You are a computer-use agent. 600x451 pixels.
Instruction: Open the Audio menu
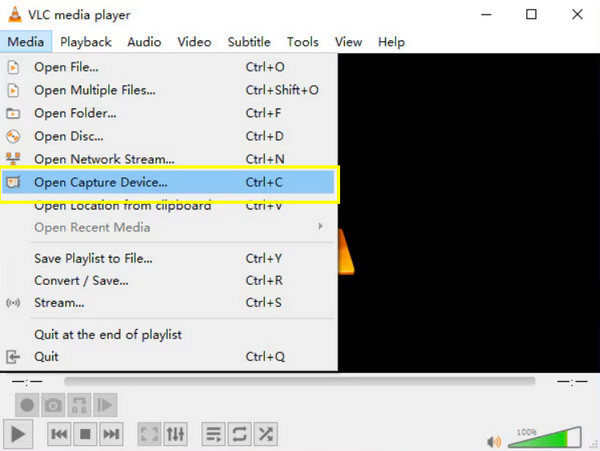(x=144, y=42)
